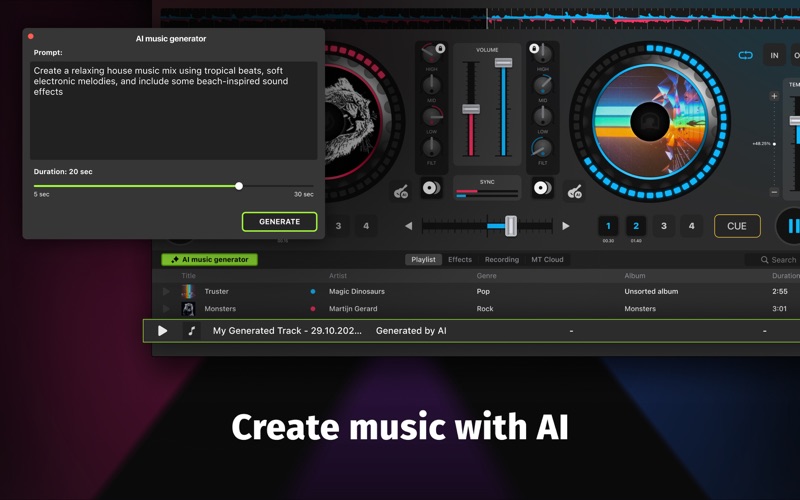Nudge crossfader with the right arrow
The height and width of the screenshot is (500, 800).
click(565, 226)
